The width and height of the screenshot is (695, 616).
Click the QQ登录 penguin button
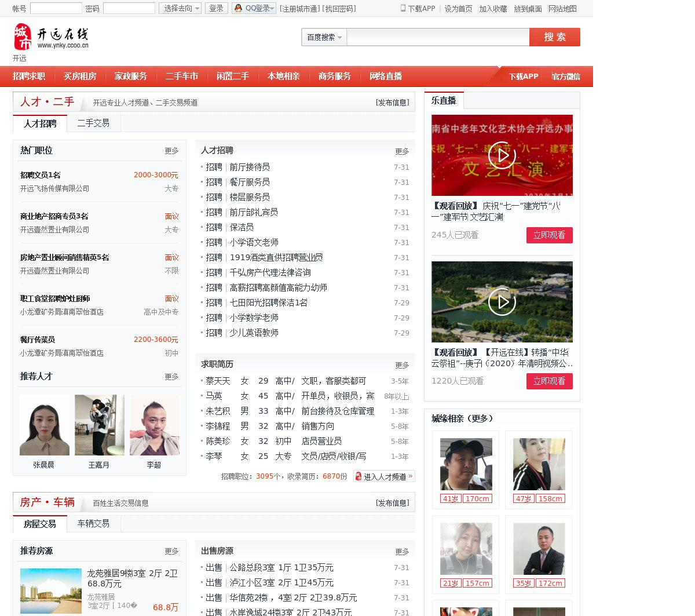click(254, 8)
